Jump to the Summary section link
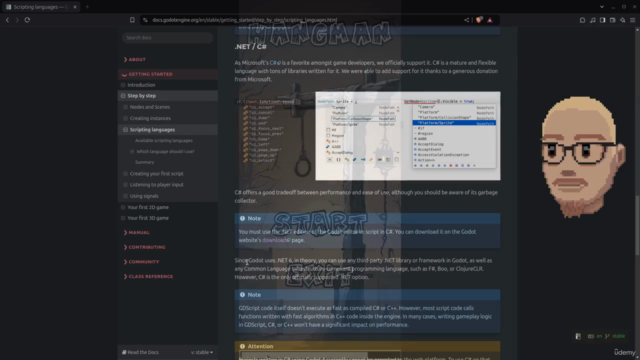This screenshot has width=640, height=360. coord(144,162)
